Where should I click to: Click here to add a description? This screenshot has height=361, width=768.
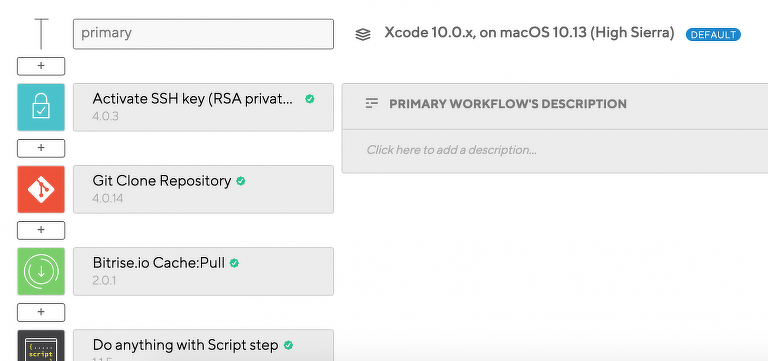click(x=452, y=150)
